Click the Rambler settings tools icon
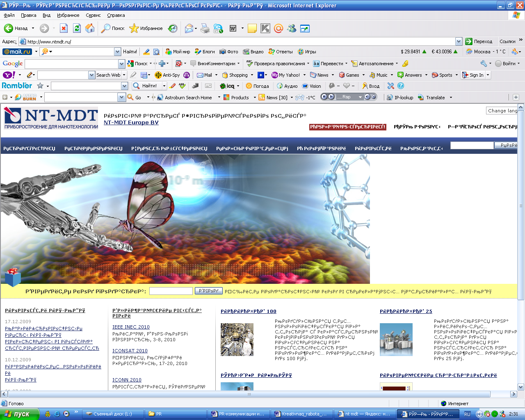Screen dimensions: 525x420 click(390, 86)
